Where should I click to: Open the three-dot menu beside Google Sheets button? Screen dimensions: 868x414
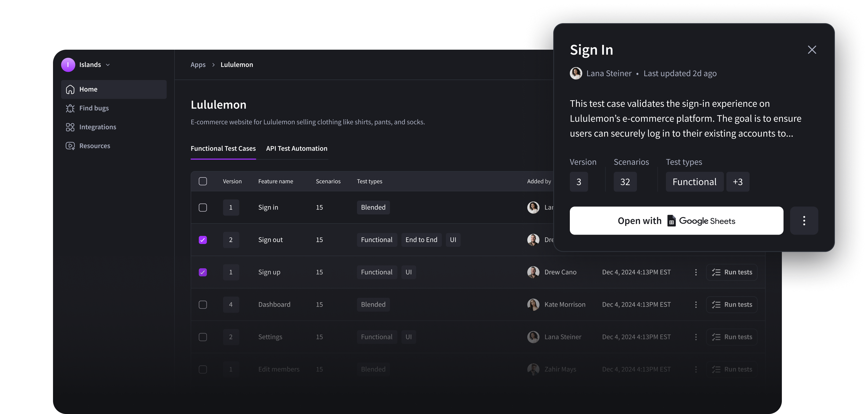(804, 221)
